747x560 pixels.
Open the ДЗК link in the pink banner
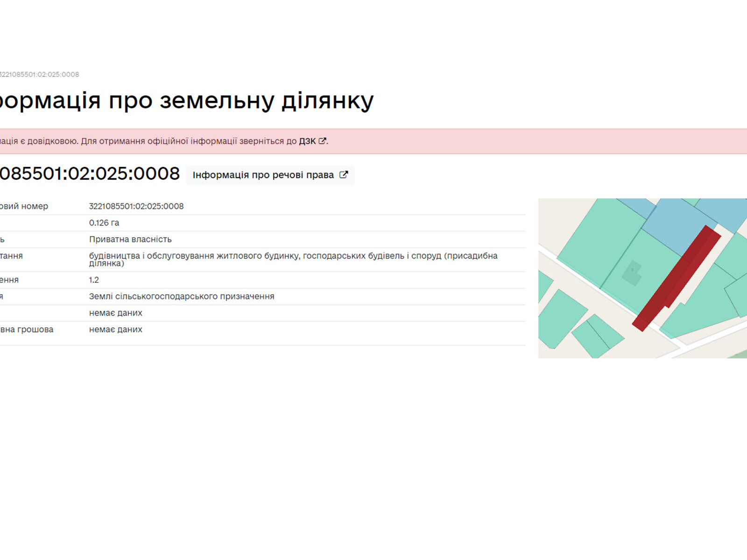pos(307,141)
